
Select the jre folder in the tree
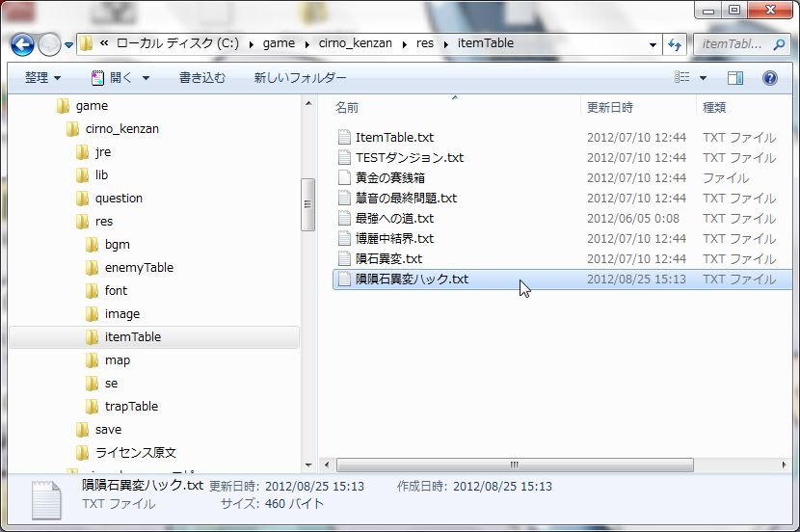click(102, 152)
